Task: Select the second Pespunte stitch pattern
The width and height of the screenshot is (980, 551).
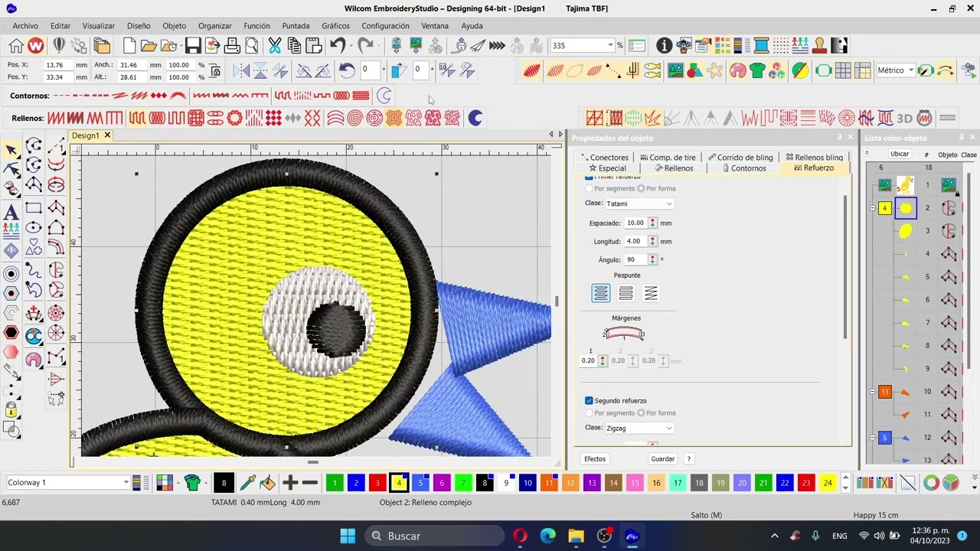Action: (626, 293)
